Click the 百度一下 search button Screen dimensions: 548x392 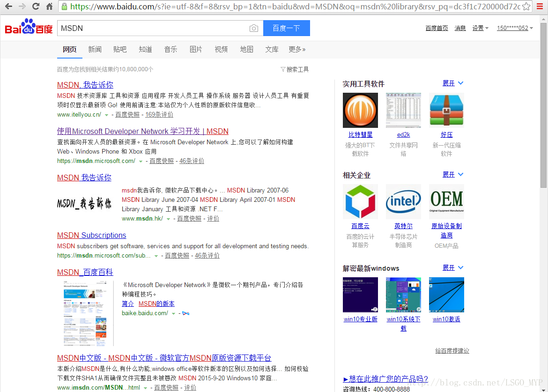click(287, 28)
